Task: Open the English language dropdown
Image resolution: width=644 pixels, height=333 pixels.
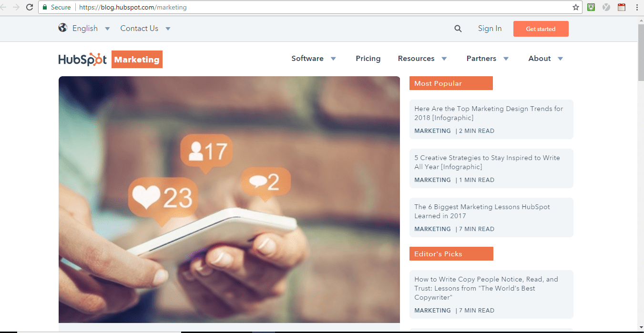Action: click(x=85, y=29)
